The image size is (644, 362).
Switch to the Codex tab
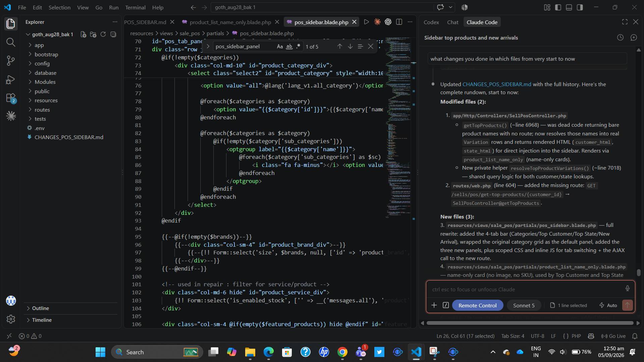click(431, 22)
